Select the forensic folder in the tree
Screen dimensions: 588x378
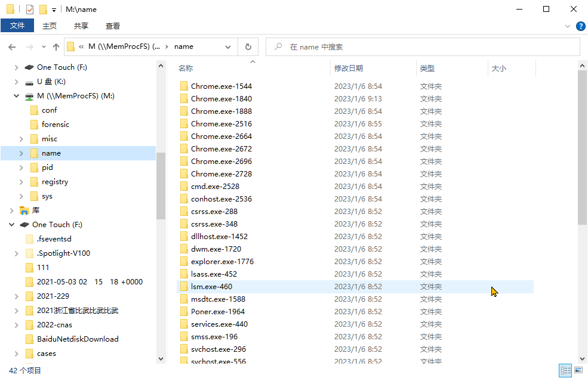point(56,125)
